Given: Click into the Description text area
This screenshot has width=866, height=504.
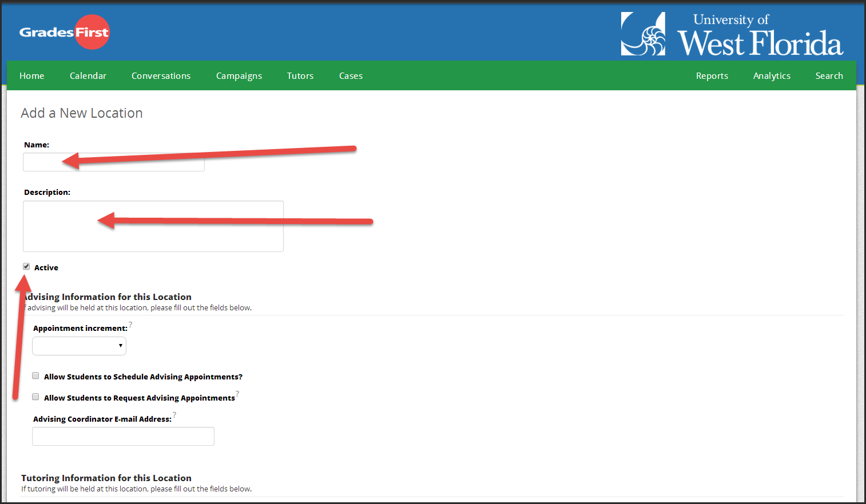Looking at the screenshot, I should [x=153, y=226].
